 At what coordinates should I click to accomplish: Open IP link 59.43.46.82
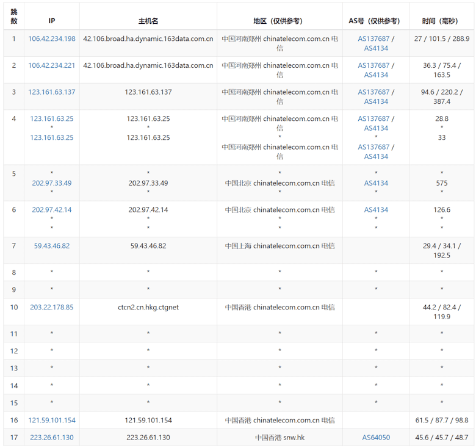click(x=52, y=246)
